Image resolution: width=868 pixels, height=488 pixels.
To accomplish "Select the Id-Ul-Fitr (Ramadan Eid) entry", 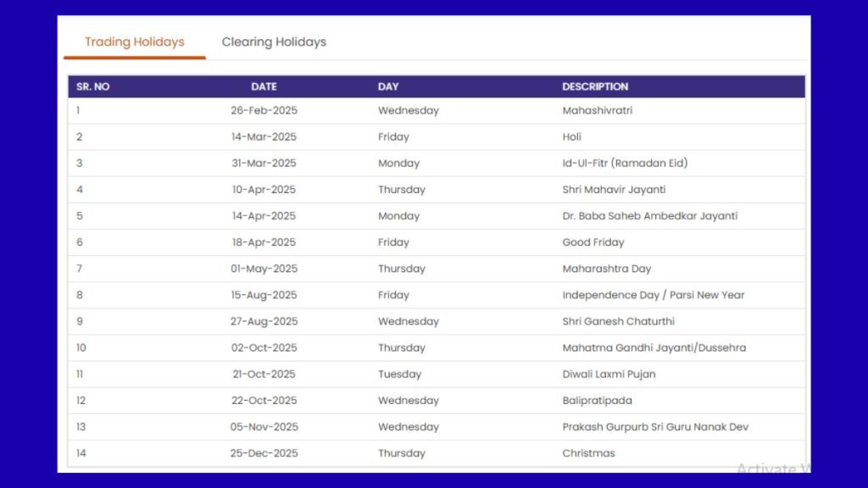I will 625,163.
